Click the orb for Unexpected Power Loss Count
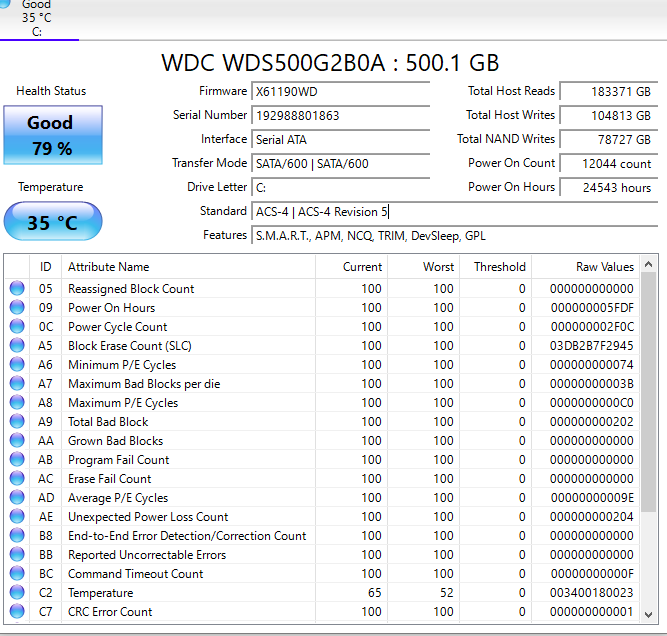The height and width of the screenshot is (636, 667). pyautogui.click(x=17, y=517)
